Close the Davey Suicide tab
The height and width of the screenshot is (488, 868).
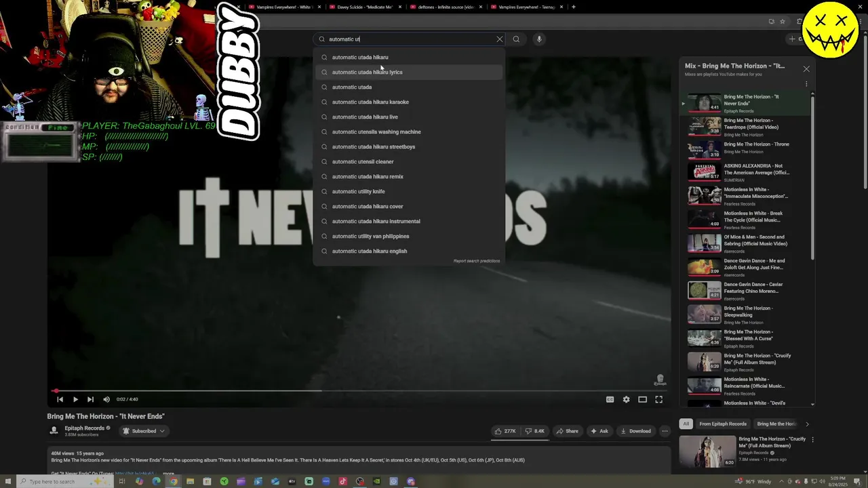(400, 7)
